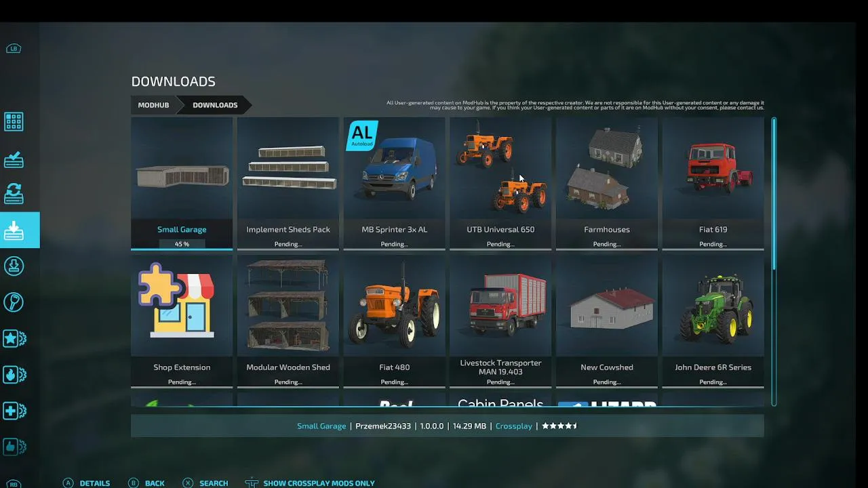The height and width of the screenshot is (488, 868).
Task: Open the star with gear icon
Action: coord(14,338)
